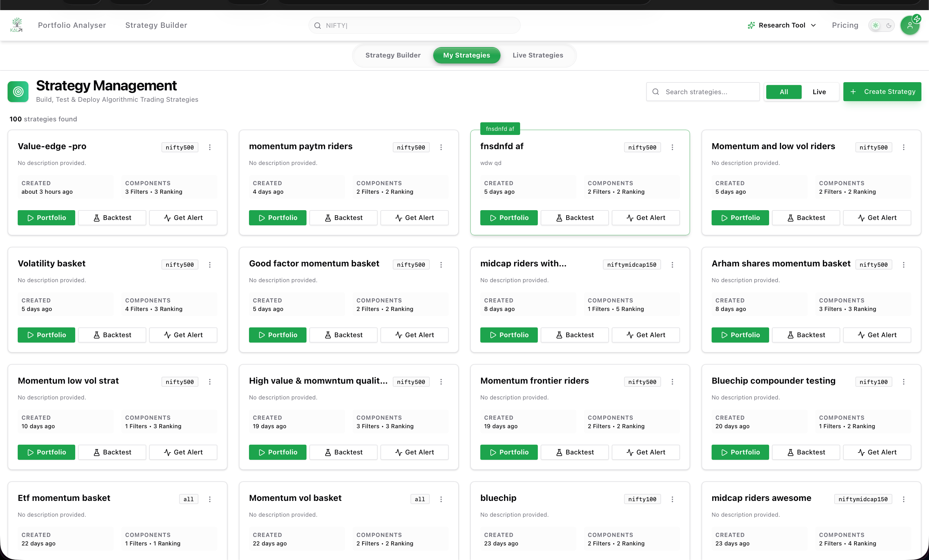Open options menu for bluechip card
Image resolution: width=929 pixels, height=560 pixels.
click(x=672, y=499)
